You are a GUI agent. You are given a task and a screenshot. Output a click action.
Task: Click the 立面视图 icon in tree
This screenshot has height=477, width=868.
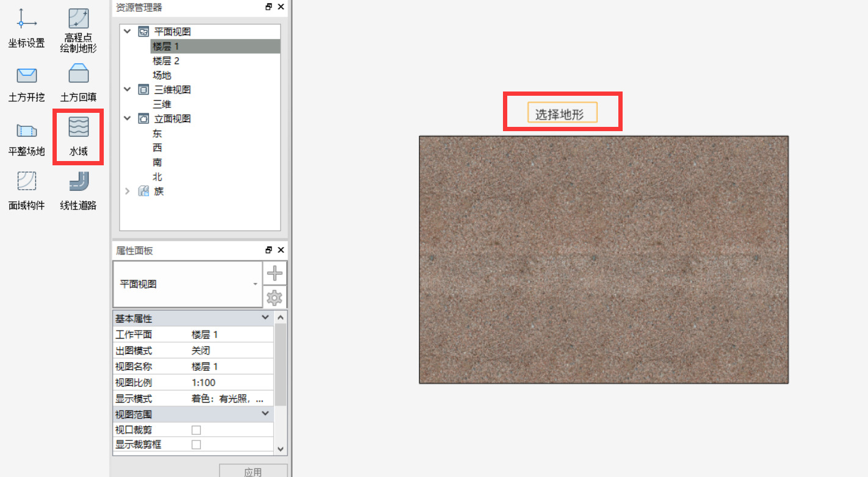(144, 118)
